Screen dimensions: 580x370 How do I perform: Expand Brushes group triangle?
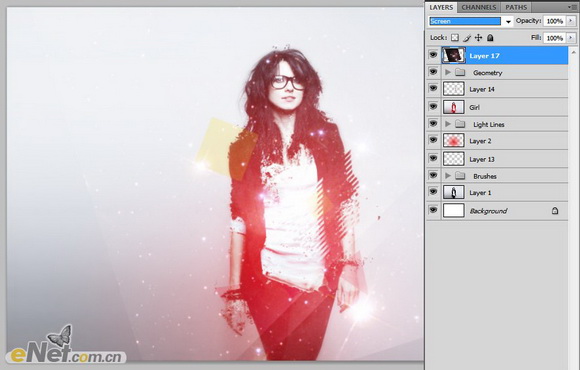448,176
